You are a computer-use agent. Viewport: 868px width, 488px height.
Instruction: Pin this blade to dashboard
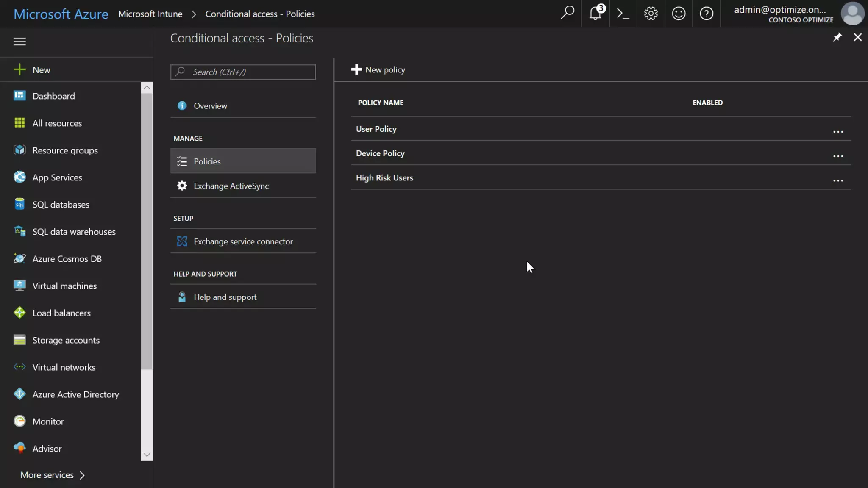coord(837,37)
